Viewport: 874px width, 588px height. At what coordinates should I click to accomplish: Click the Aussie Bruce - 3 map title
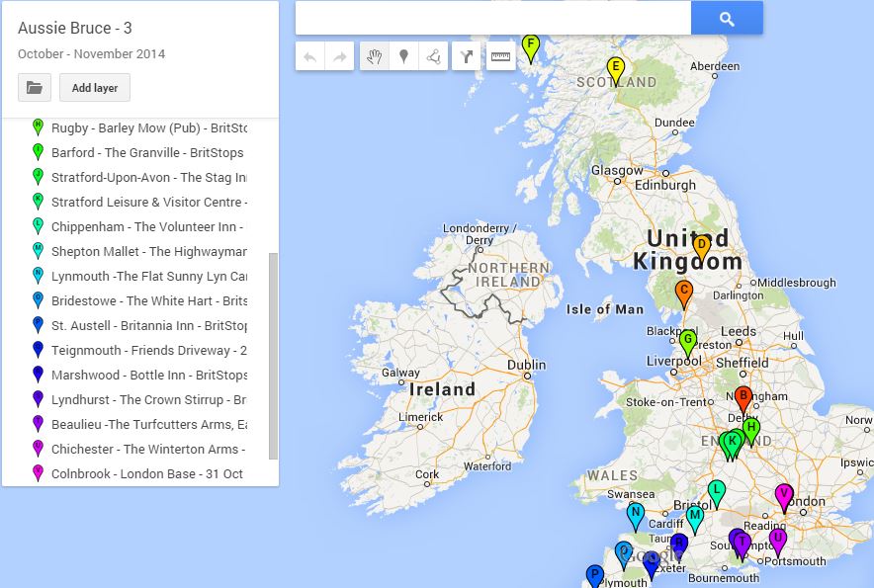tap(75, 28)
